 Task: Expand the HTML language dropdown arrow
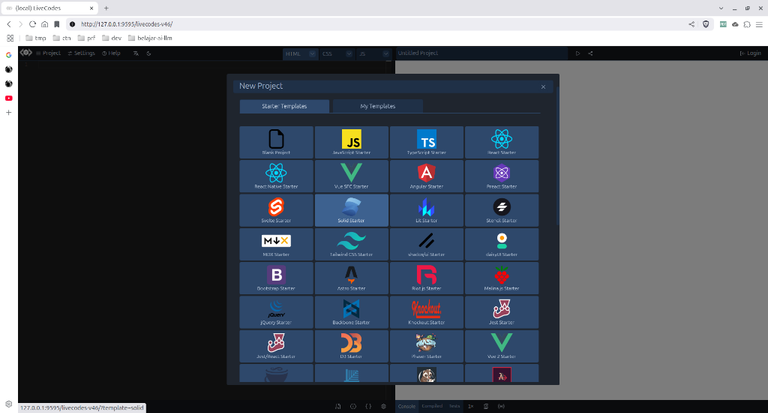point(312,54)
